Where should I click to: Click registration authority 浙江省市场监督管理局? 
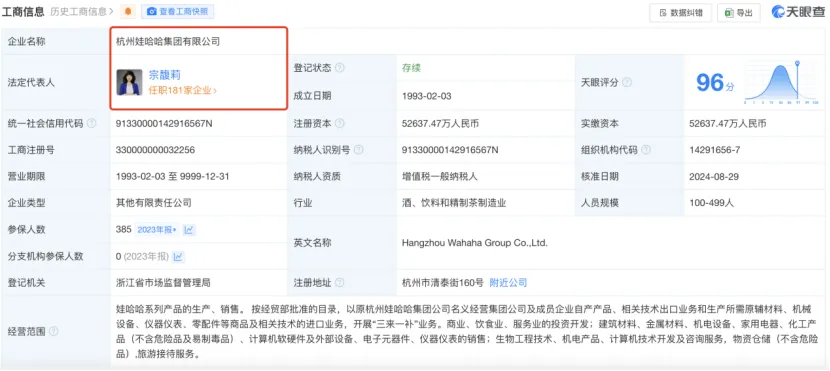pyautogui.click(x=163, y=283)
